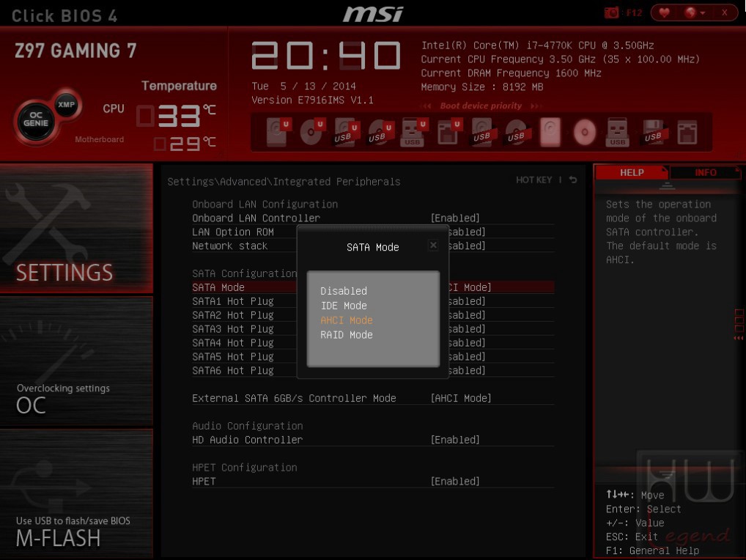Select the Network stack setting
This screenshot has height=560, width=746.
click(230, 246)
